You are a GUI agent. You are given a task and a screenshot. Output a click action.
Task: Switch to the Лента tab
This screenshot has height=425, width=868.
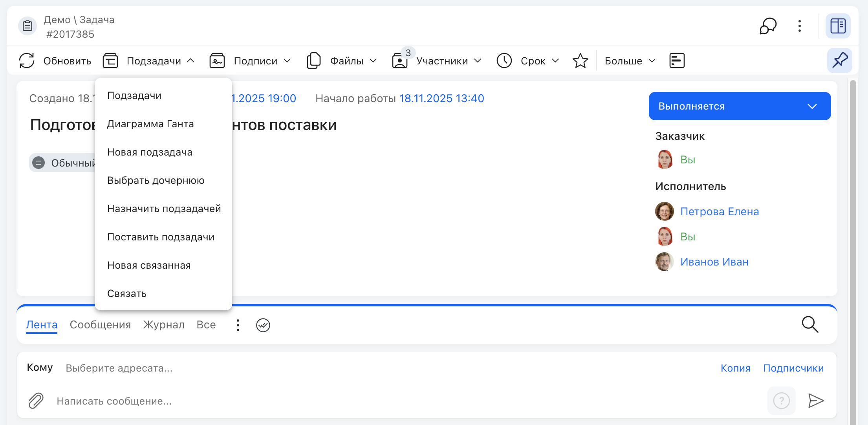(x=42, y=325)
